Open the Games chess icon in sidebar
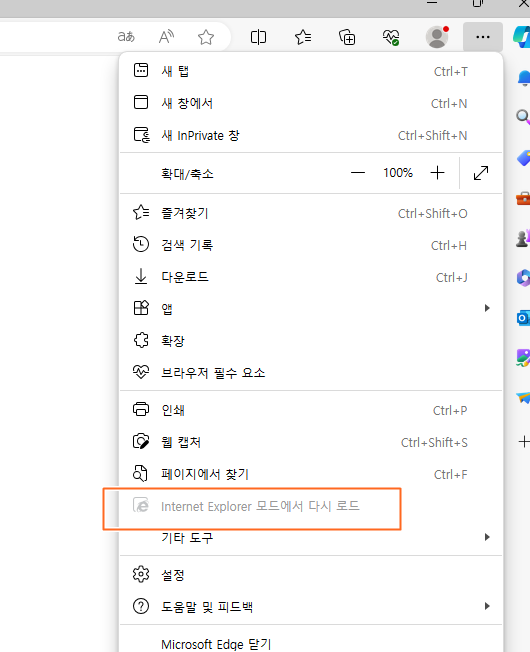Image resolution: width=530 pixels, height=652 pixels. pos(523,238)
